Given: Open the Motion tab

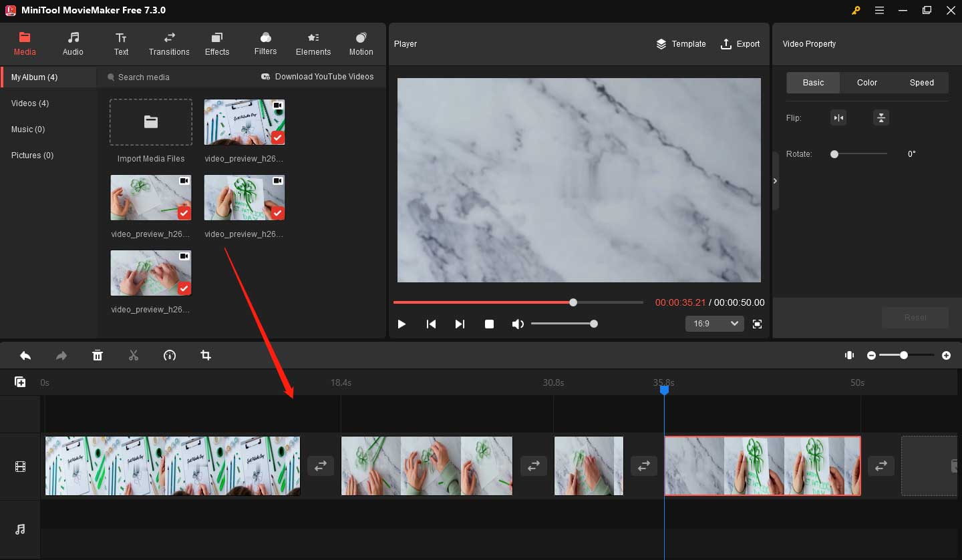Looking at the screenshot, I should [x=361, y=43].
